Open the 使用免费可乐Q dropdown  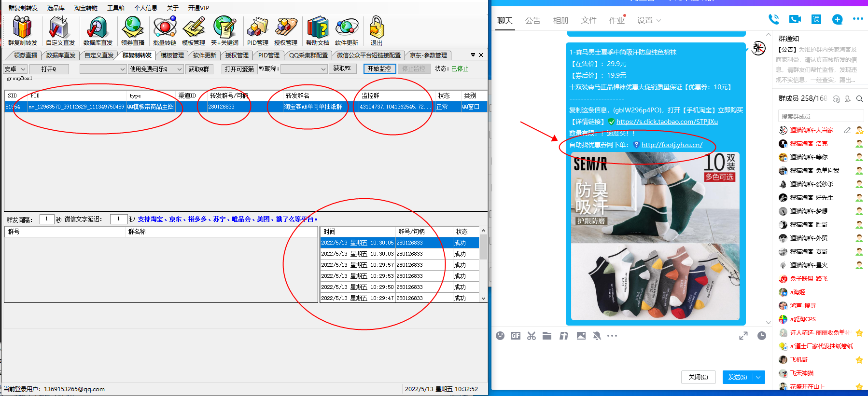(x=155, y=69)
